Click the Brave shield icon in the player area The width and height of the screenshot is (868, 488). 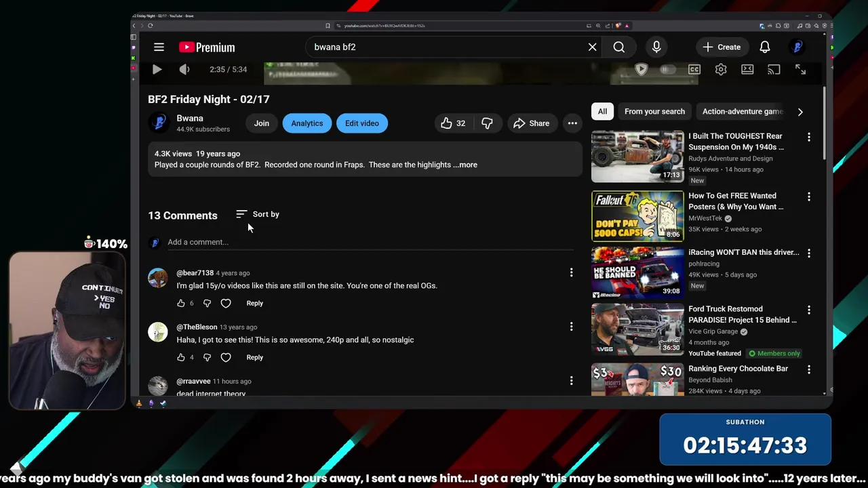(x=641, y=69)
